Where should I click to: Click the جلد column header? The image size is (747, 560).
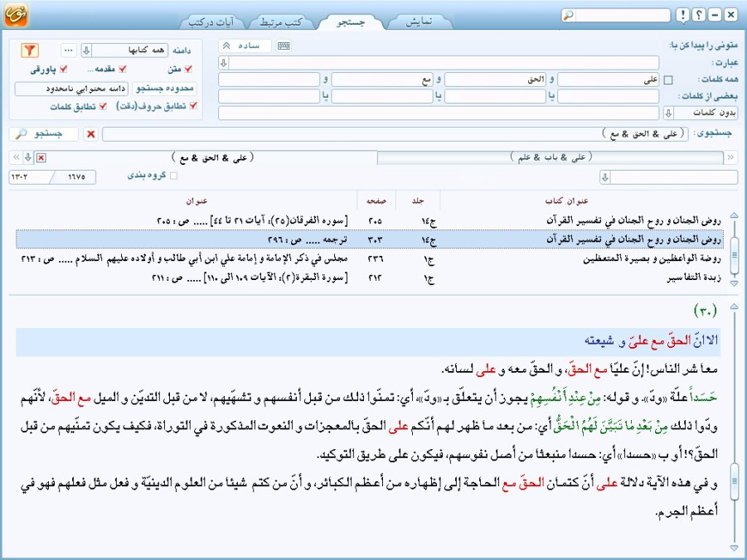coord(418,201)
